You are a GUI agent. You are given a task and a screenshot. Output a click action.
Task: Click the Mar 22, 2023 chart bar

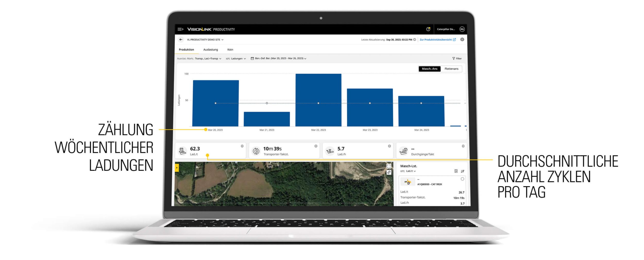coord(318,100)
